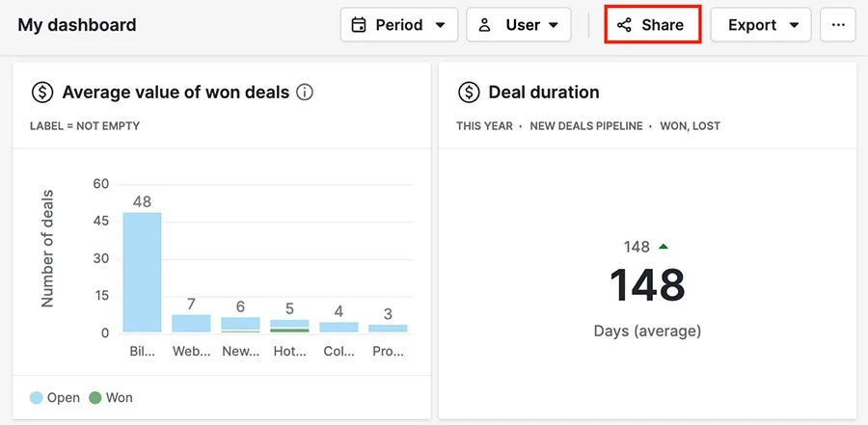Click the Col... bar labeled 4
The image size is (868, 425).
[x=339, y=327]
